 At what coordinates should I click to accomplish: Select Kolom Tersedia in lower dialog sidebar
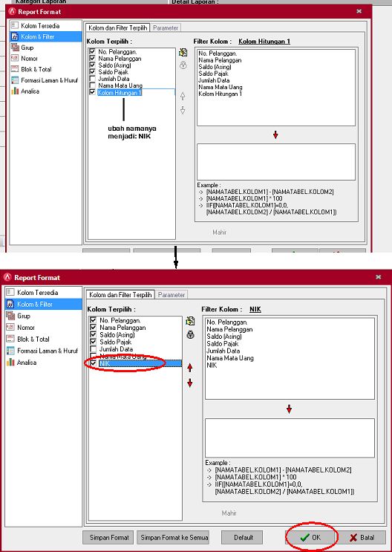point(37,293)
